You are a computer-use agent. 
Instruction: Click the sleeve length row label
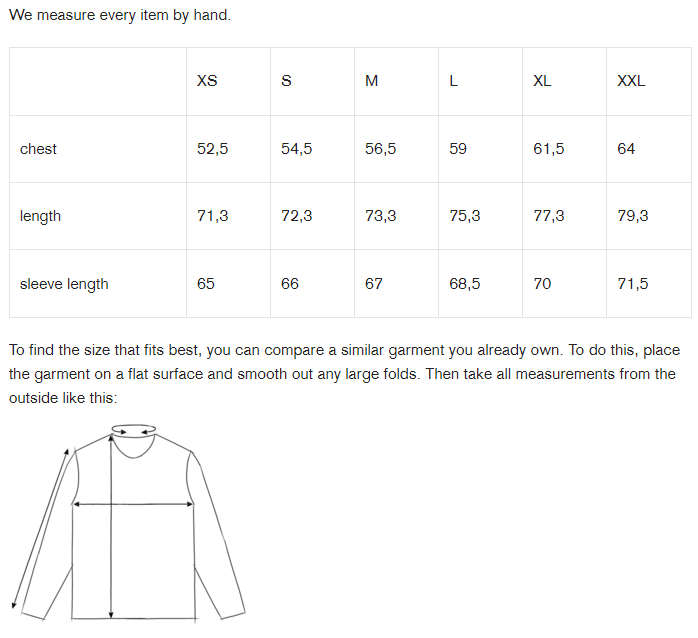point(64,284)
